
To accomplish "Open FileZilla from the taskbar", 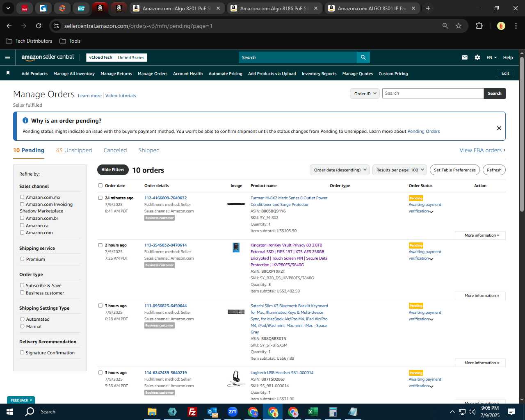I will coord(192,412).
